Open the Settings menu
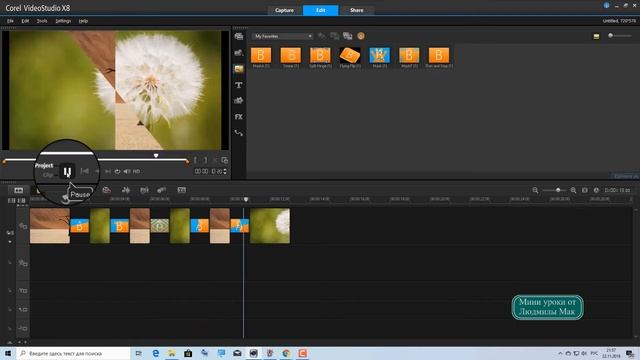 click(63, 21)
